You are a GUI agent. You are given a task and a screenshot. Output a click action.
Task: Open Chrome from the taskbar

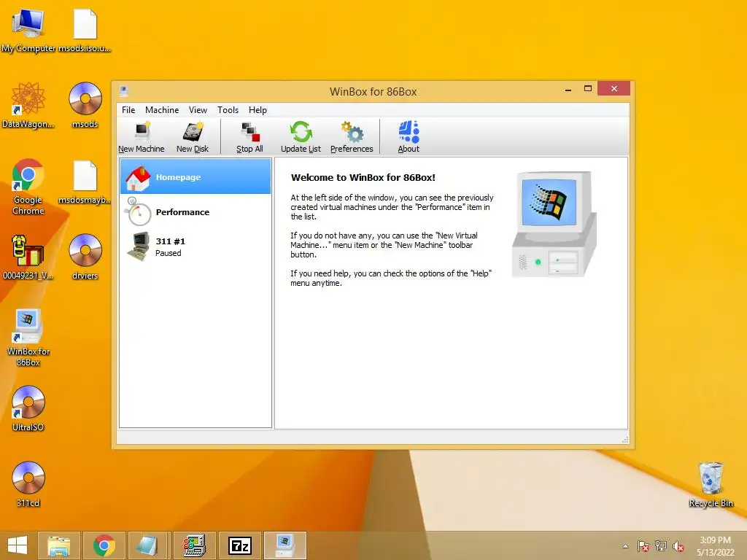[104, 545]
